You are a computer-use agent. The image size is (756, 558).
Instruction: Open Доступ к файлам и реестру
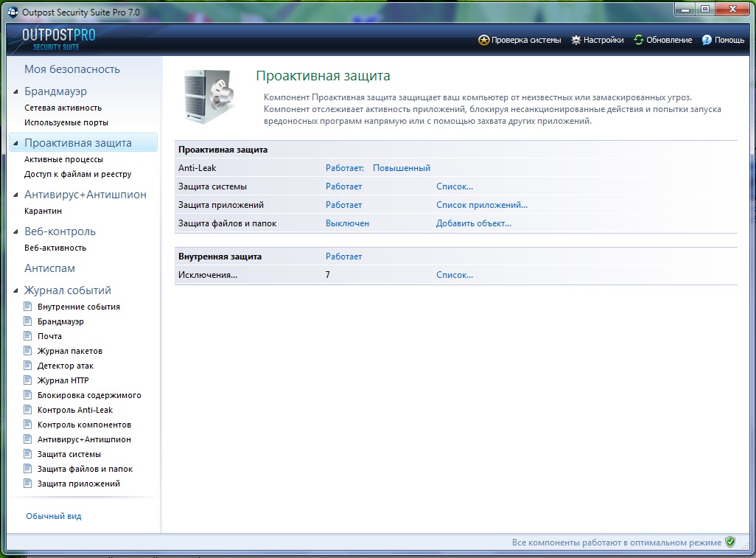pos(78,174)
